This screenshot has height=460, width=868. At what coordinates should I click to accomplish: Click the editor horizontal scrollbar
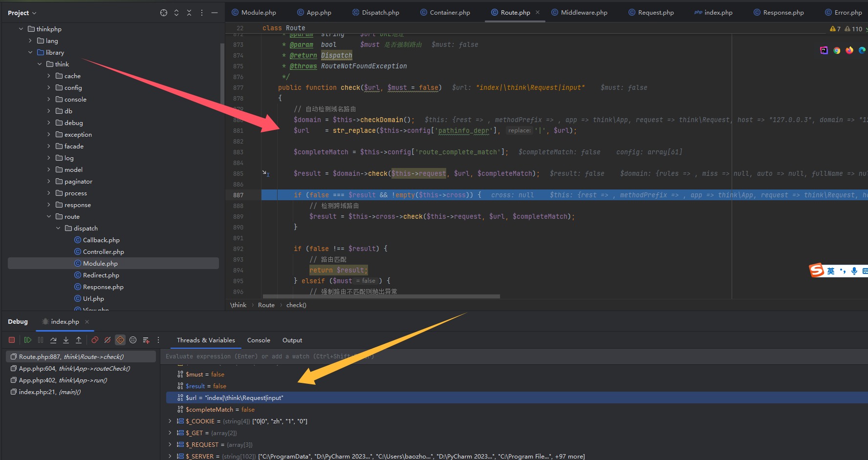click(x=381, y=296)
